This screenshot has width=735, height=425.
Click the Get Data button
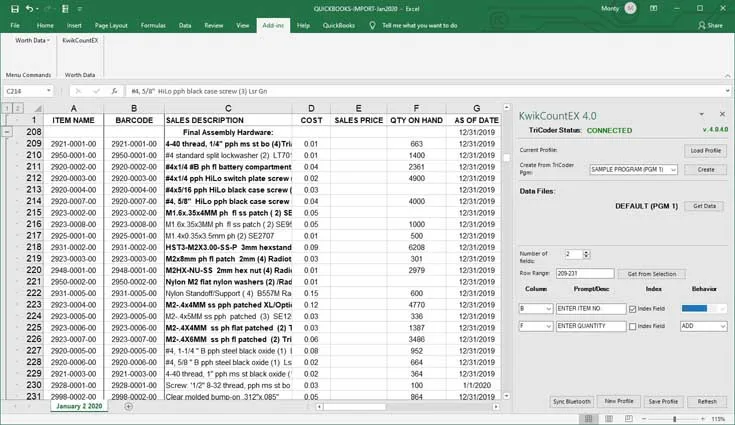(705, 206)
